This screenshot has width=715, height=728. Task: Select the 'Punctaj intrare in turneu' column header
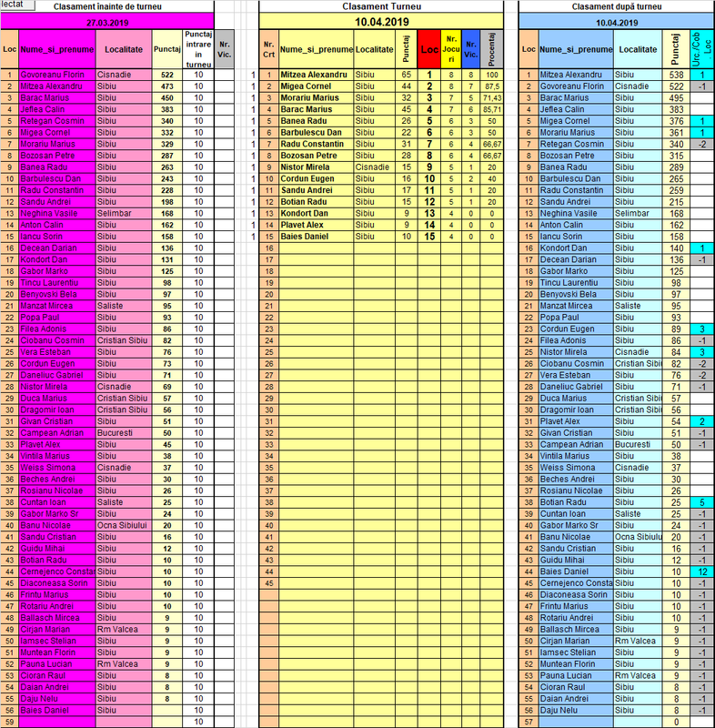tap(198, 49)
